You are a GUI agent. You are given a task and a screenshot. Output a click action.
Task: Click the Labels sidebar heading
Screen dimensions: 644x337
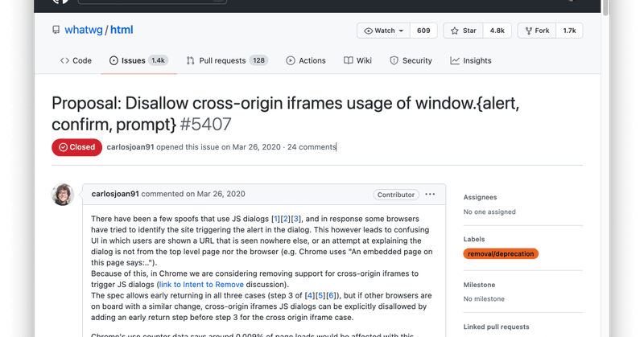(x=474, y=239)
